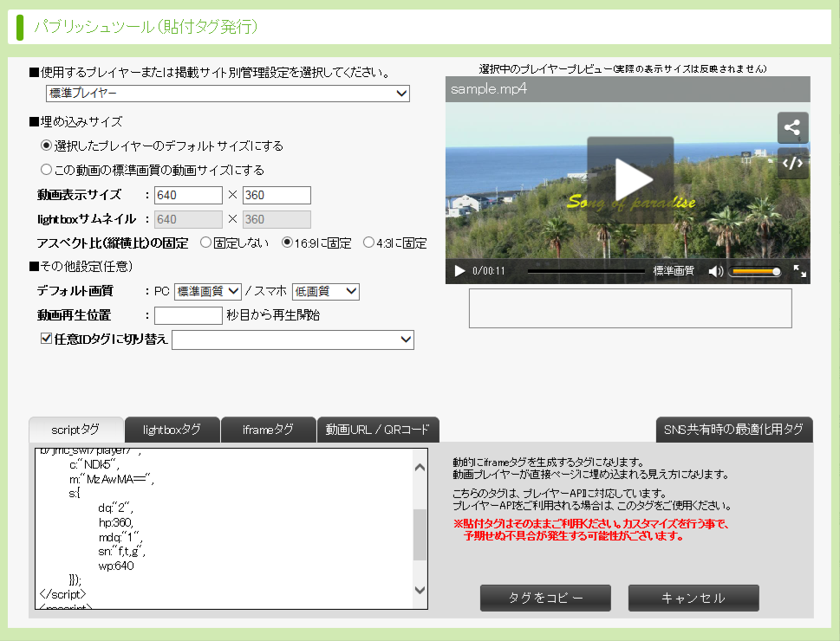This screenshot has width=840, height=641.
Task: Click the share icon on the player preview
Action: (x=792, y=127)
